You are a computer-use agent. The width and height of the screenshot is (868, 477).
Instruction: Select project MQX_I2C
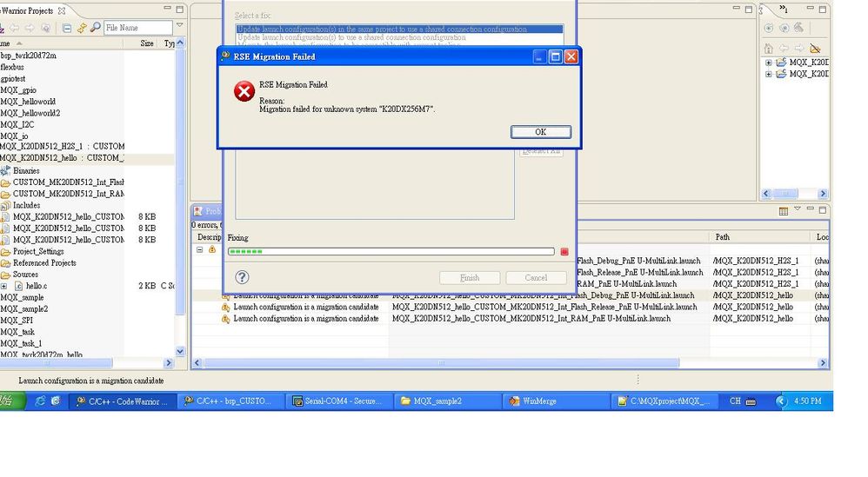pyautogui.click(x=17, y=124)
